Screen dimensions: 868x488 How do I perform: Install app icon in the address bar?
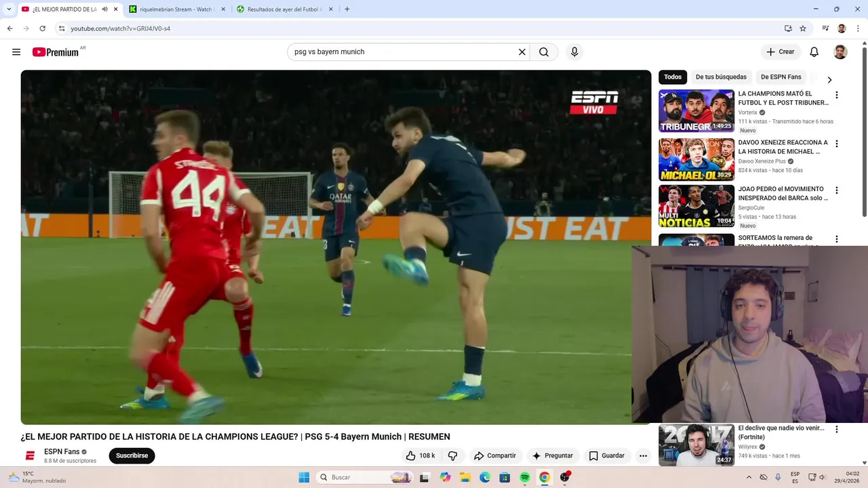[788, 28]
